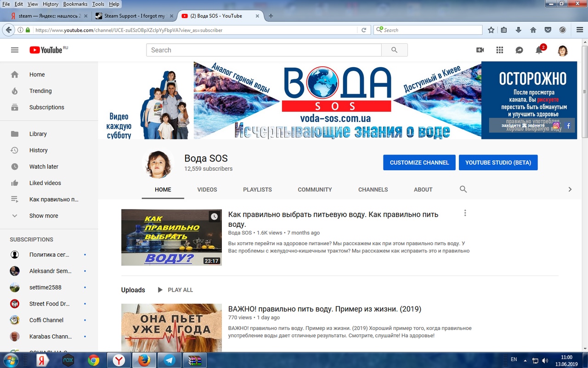Open the Bookmarks menu
The image size is (588, 368).
coord(75,4)
